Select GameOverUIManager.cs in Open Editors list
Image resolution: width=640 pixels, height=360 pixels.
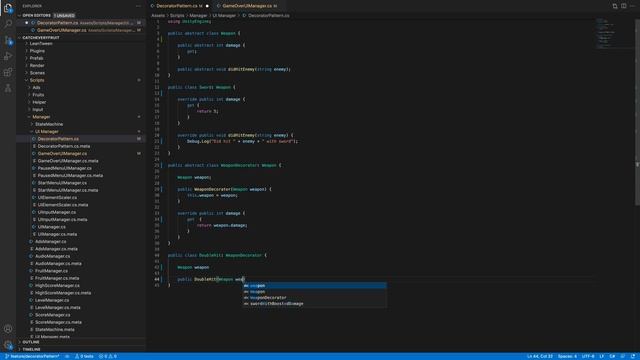click(81, 30)
